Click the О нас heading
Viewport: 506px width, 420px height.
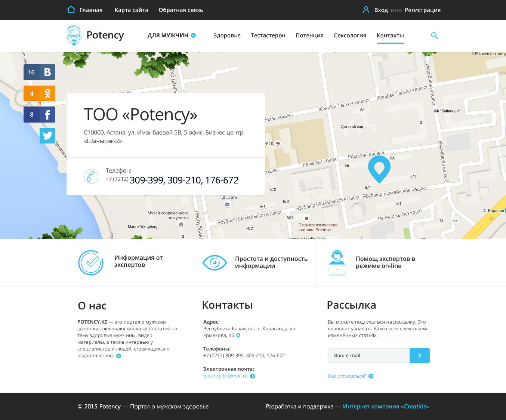(92, 306)
